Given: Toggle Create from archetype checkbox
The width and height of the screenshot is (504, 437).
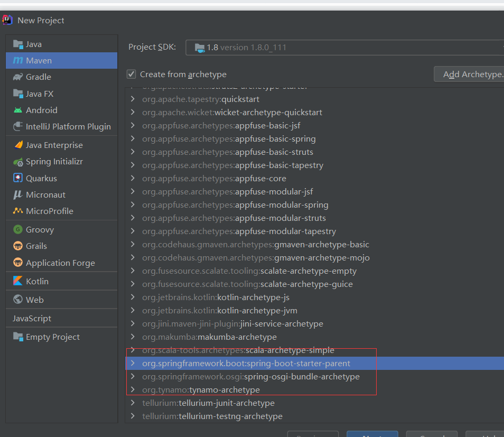Looking at the screenshot, I should [131, 75].
